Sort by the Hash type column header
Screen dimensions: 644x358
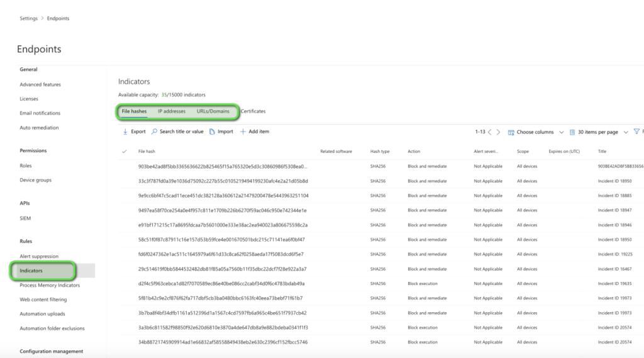[x=380, y=152]
